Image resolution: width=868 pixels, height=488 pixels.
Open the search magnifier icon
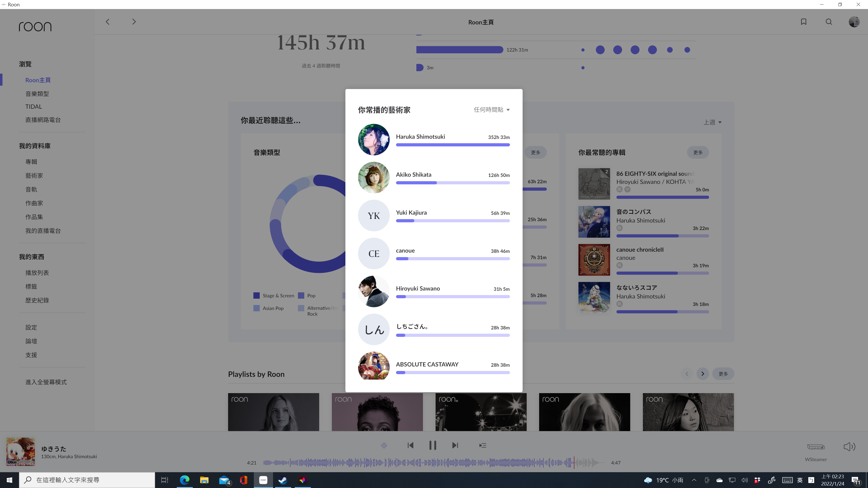(829, 22)
